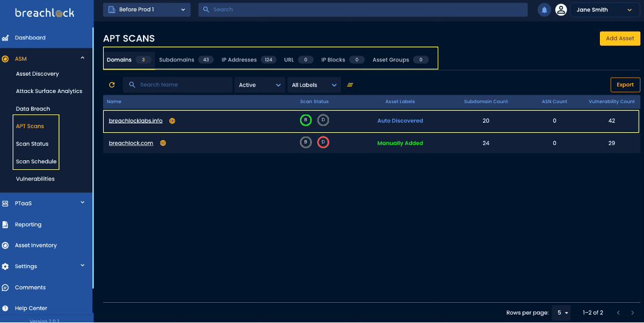The width and height of the screenshot is (644, 323).
Task: Click the refresh icon beside Search Name
Action: point(112,85)
